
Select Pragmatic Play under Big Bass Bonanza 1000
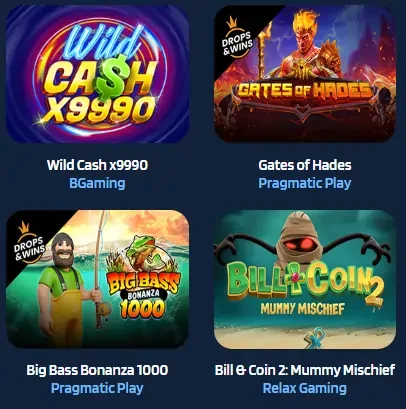pyautogui.click(x=97, y=388)
